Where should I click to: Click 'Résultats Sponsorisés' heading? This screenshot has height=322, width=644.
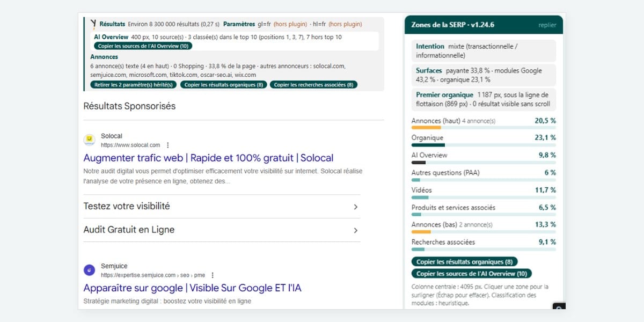129,106
